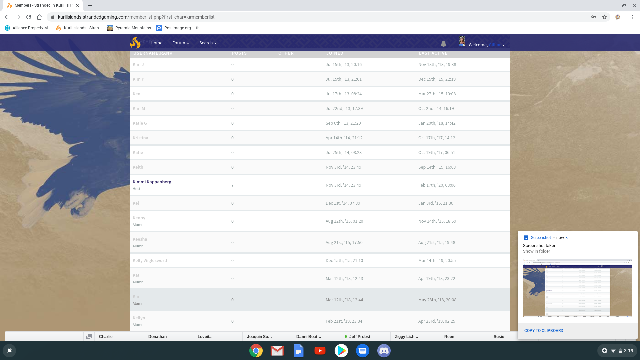Open the notifications bell in site header
This screenshot has height=360, width=640.
[x=443, y=44]
